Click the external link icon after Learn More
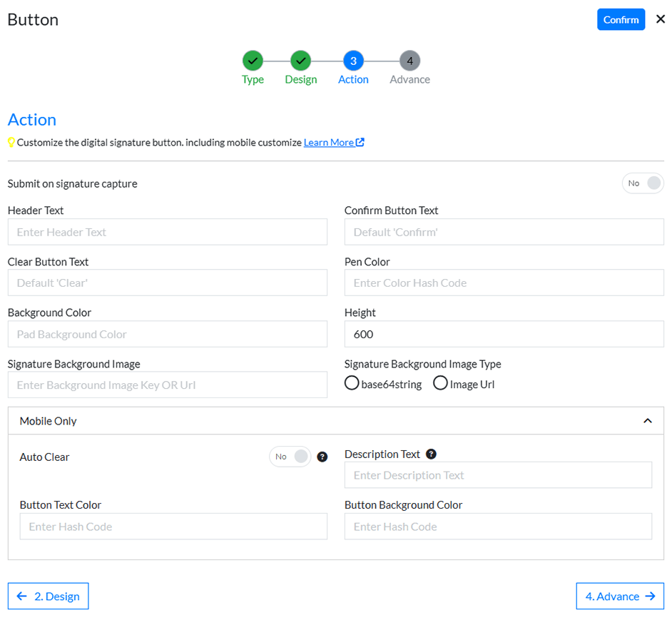The width and height of the screenshot is (672, 620). [359, 142]
